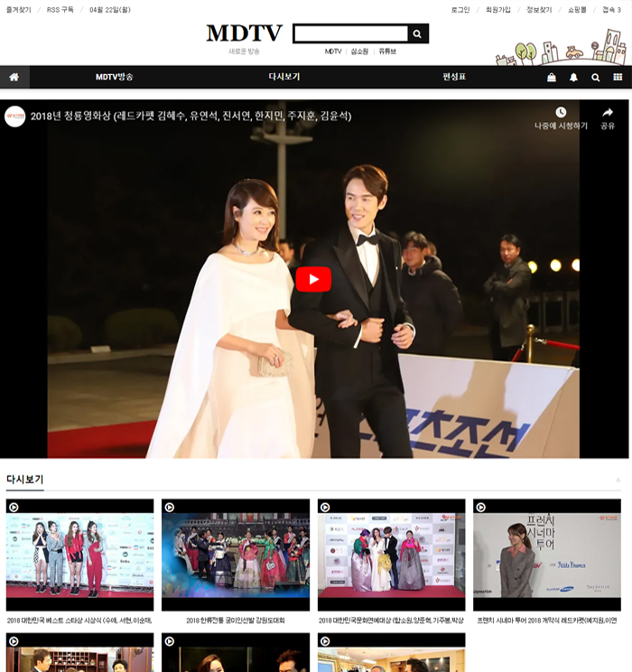Click the video channel avatar icon
The height and width of the screenshot is (672, 632).
click(x=15, y=117)
